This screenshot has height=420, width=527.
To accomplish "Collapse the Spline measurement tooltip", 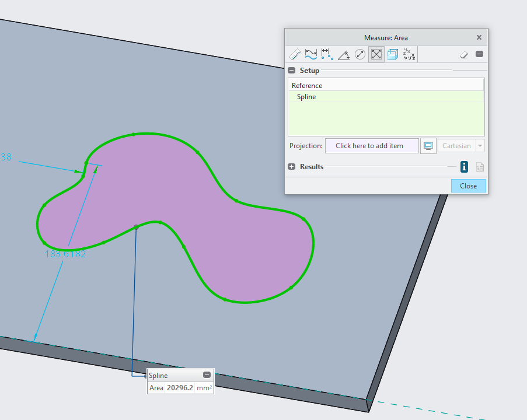I will pos(207,375).
